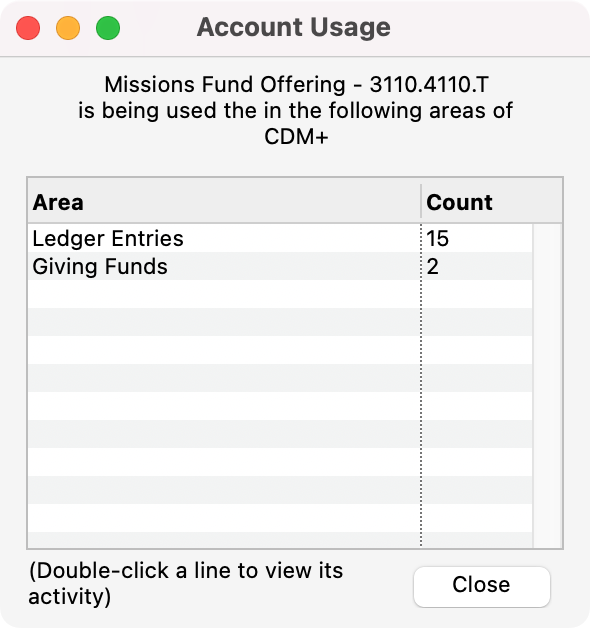Click the double-click hint text

pyautogui.click(x=186, y=583)
